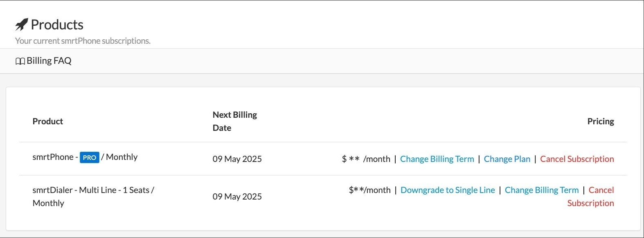Change Billing Term for smrtPhone PRO

pos(437,159)
